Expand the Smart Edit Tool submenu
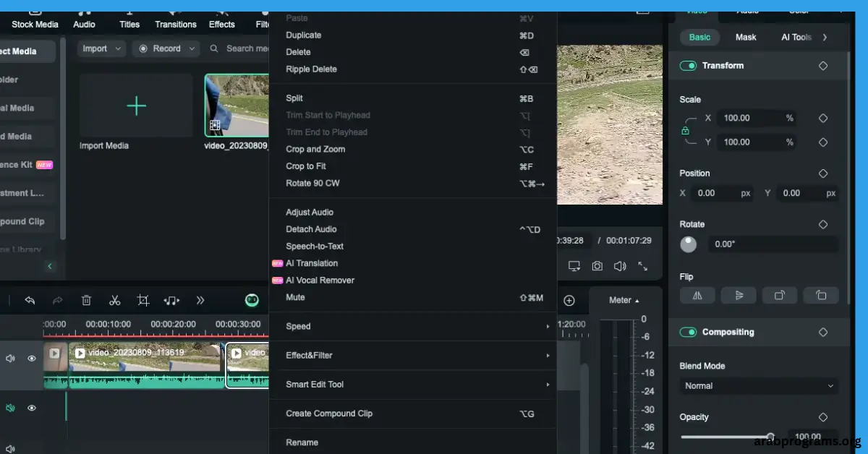868x454 pixels. point(412,385)
